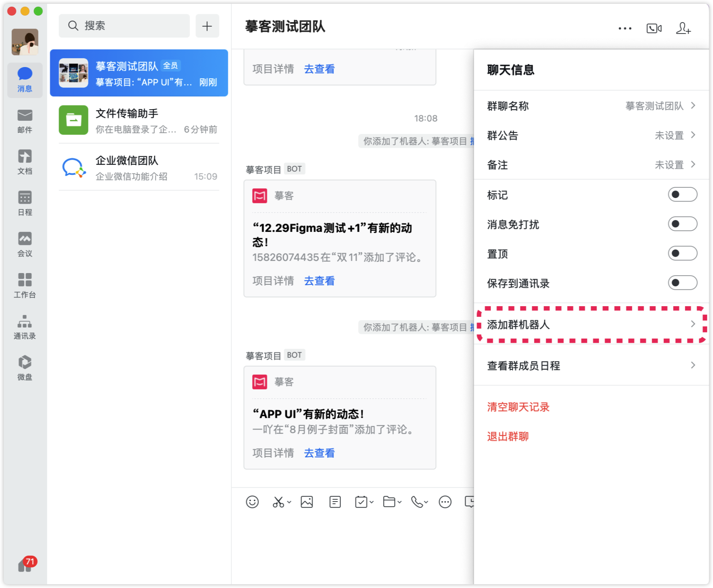Open the three-dot more options icon in header
This screenshot has height=588, width=713.
(x=625, y=29)
